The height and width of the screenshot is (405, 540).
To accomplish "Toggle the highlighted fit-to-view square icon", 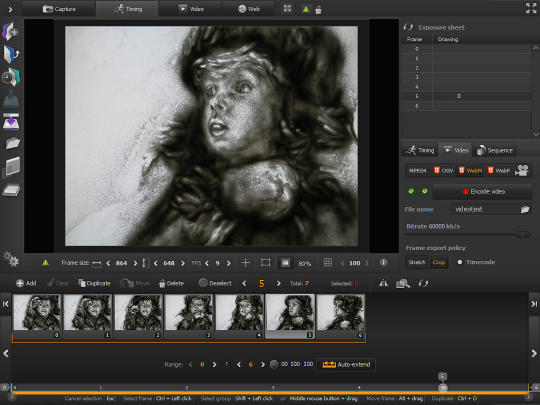I will (285, 263).
